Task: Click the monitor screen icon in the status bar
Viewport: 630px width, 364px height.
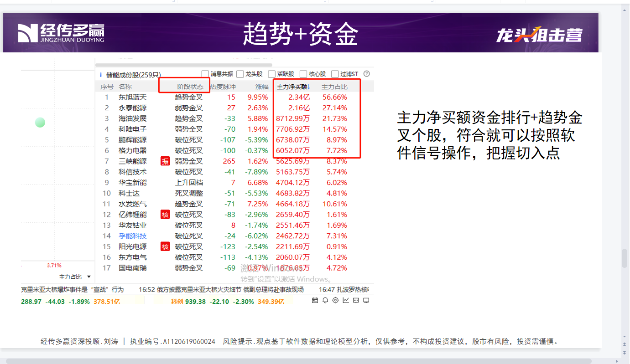Action: [x=366, y=300]
